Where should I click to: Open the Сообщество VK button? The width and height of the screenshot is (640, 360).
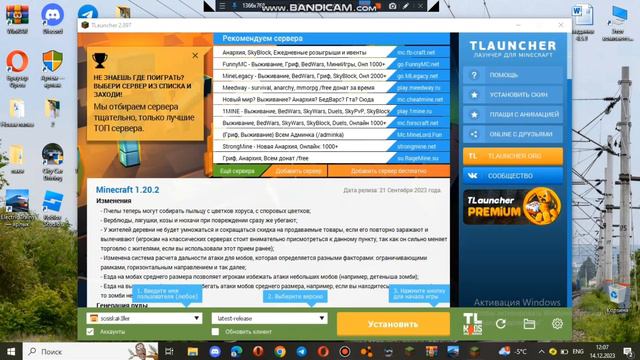tap(513, 176)
